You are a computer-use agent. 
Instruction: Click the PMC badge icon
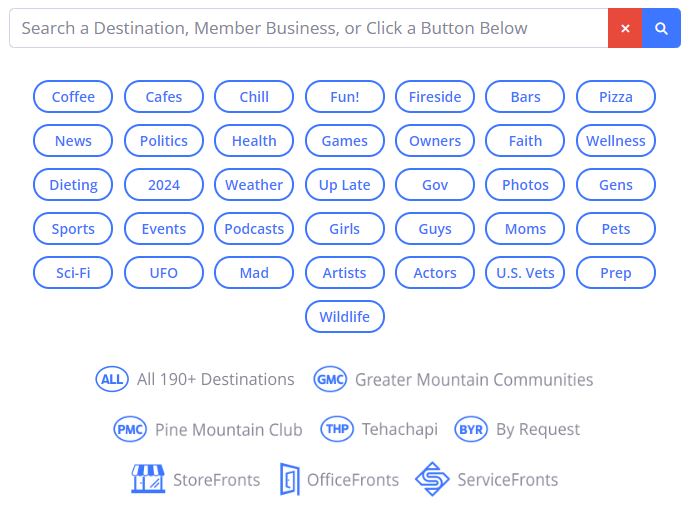(130, 429)
